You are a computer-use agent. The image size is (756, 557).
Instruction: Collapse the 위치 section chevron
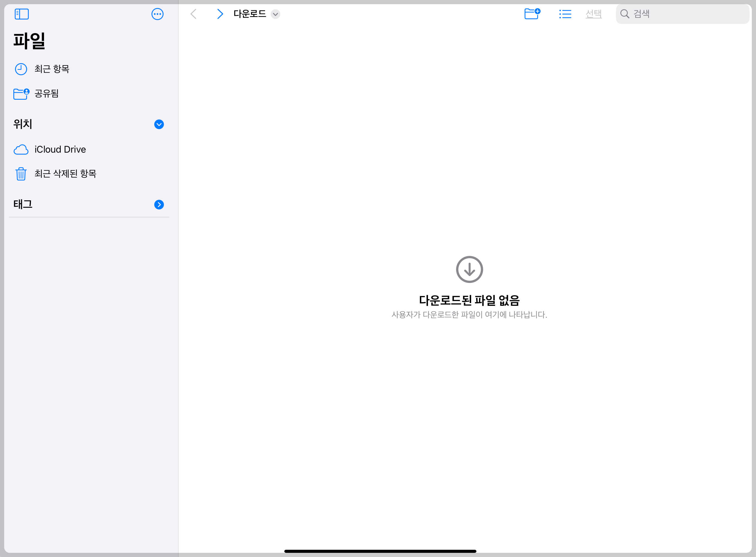[x=159, y=124]
